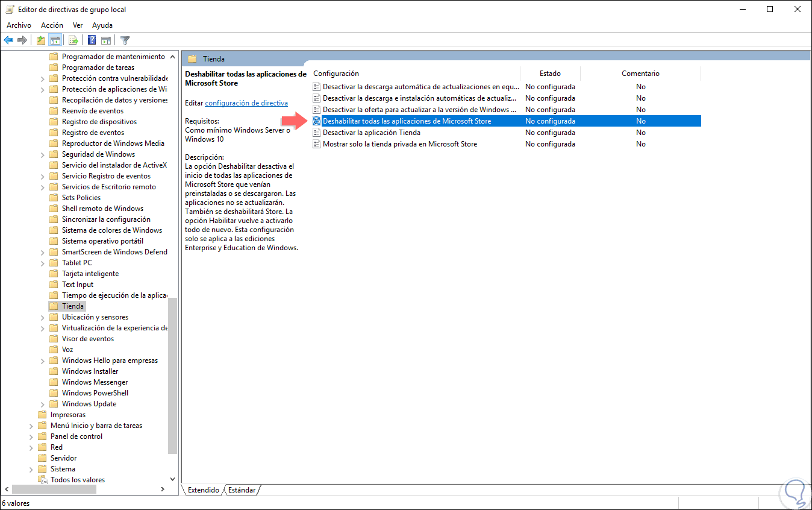
Task: Click the policy icon beside 'Desactivar la oferta para actualizar'
Action: click(317, 110)
